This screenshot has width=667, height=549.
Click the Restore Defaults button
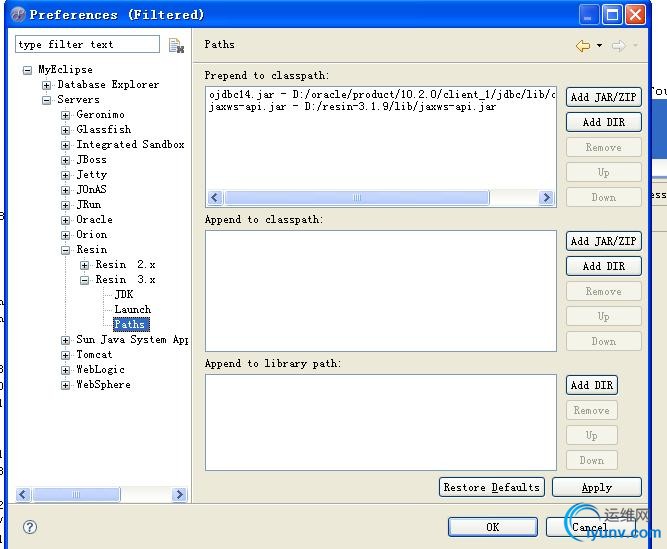[492, 487]
